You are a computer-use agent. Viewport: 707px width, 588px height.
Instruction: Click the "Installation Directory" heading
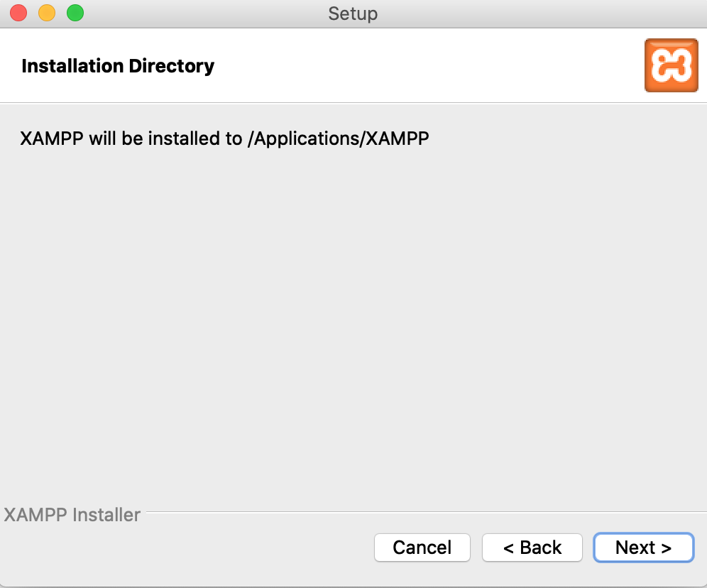point(118,66)
